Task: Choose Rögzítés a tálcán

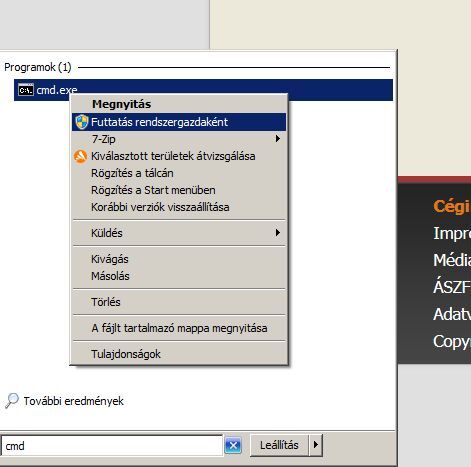Action: click(179, 173)
